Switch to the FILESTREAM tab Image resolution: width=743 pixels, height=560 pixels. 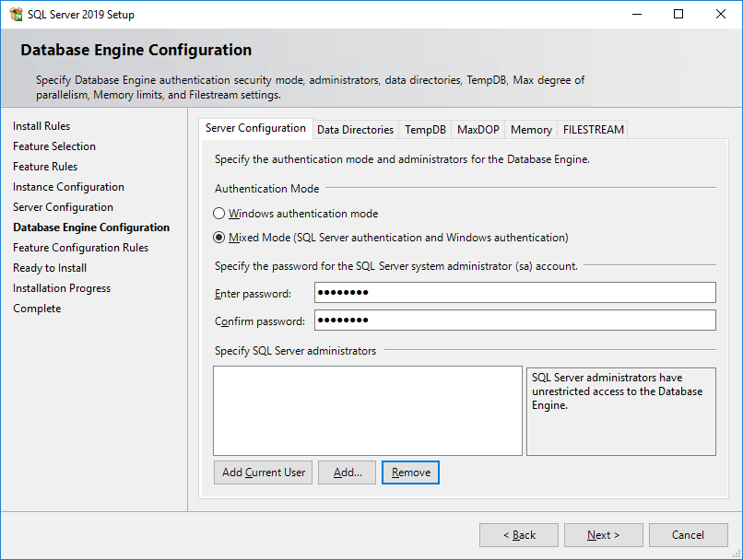[x=593, y=130]
